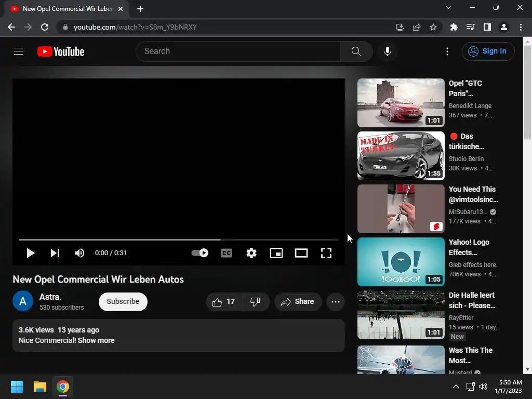
Task: Bookmark this tab with star
Action: (x=433, y=27)
